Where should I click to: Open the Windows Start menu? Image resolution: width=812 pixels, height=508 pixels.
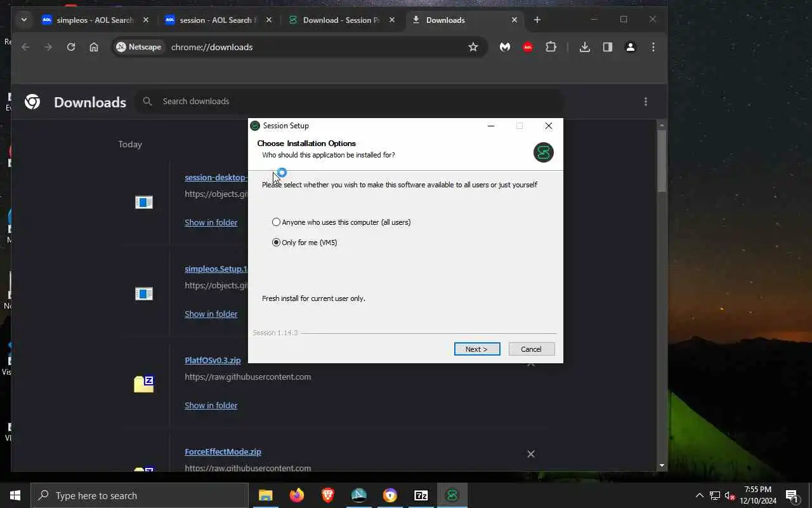point(15,495)
